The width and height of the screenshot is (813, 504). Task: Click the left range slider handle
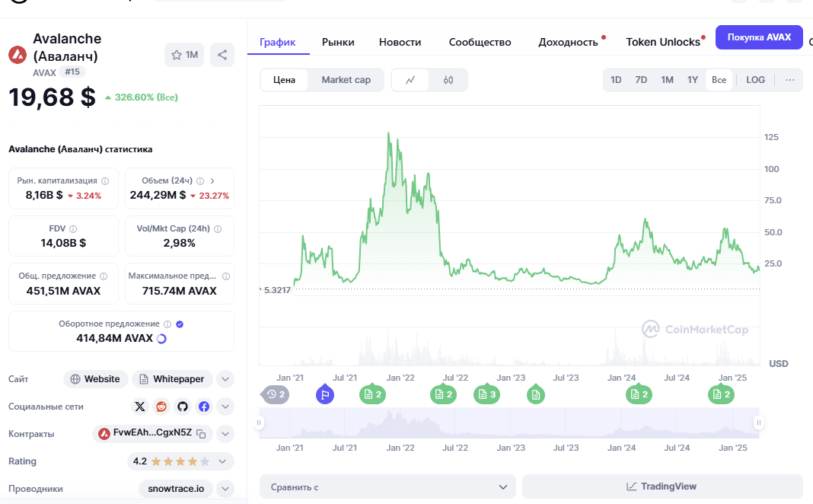coord(259,423)
